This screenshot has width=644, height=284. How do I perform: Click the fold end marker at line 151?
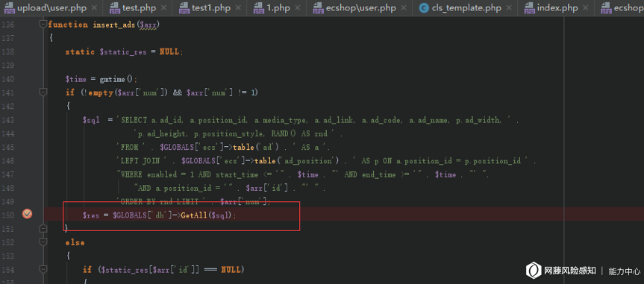tap(43, 228)
